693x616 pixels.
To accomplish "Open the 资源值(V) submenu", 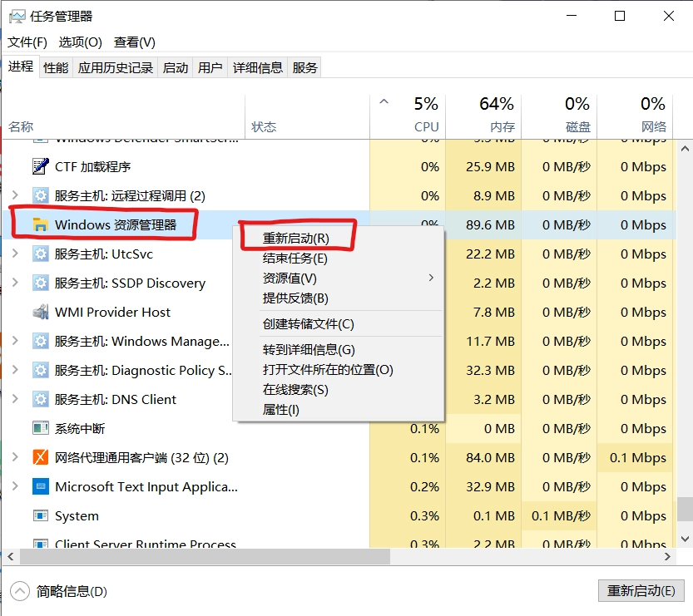I will tap(339, 278).
